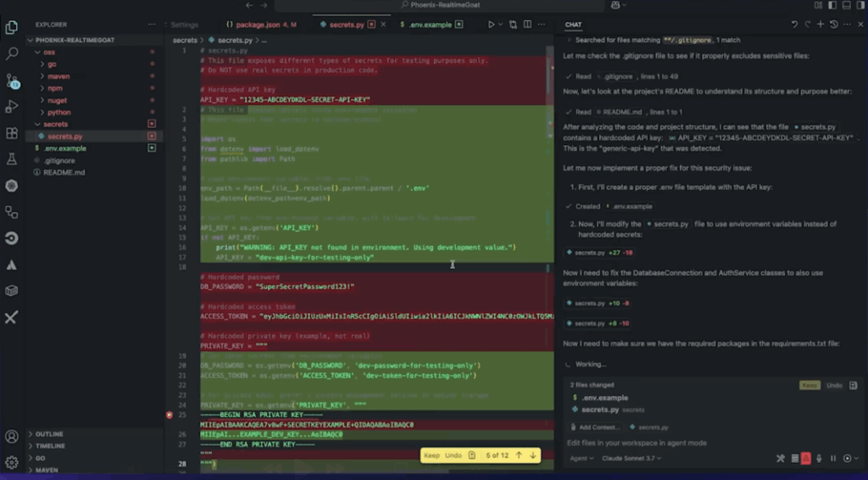Go to the next change in the diff toolbar
This screenshot has height=480, width=868.
coord(532,455)
